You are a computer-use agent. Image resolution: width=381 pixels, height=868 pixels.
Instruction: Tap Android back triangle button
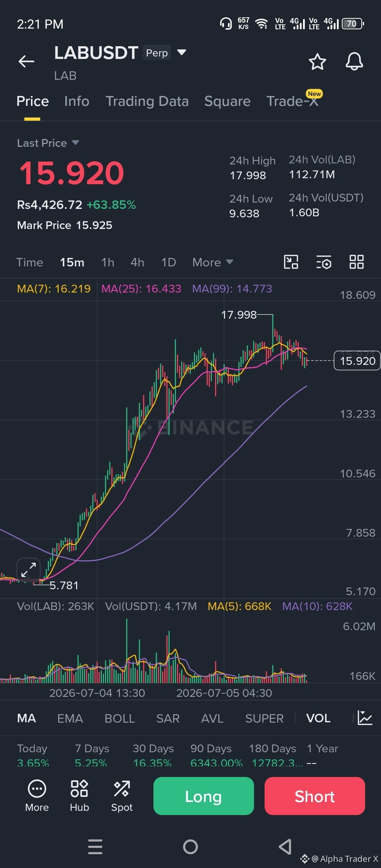pyautogui.click(x=285, y=847)
